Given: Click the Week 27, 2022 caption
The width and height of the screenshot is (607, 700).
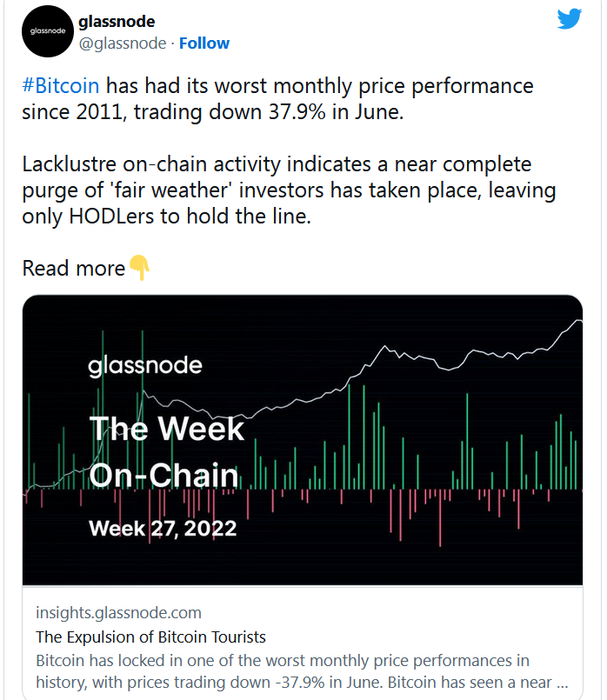Looking at the screenshot, I should (163, 529).
